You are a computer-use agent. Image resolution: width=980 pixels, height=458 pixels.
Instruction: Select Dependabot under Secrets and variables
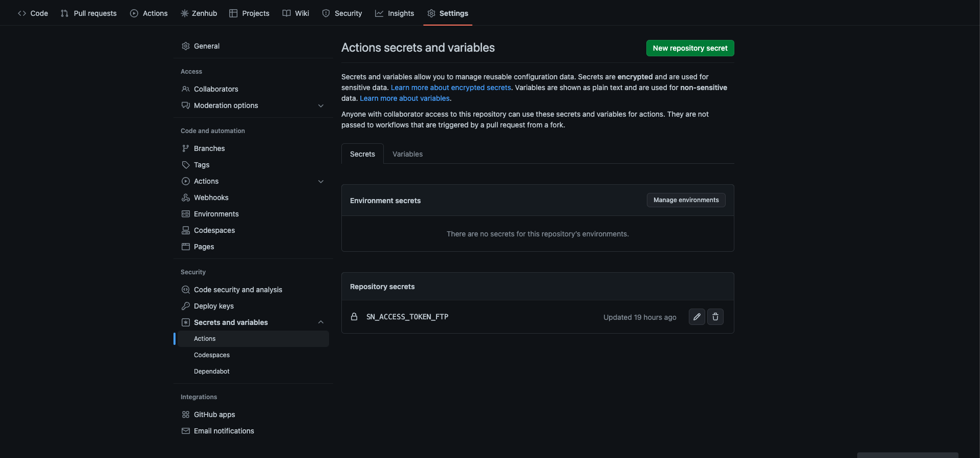(x=211, y=372)
